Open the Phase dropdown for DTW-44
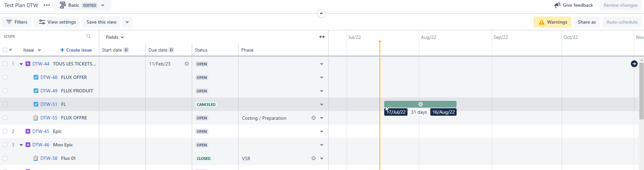 coord(322,64)
